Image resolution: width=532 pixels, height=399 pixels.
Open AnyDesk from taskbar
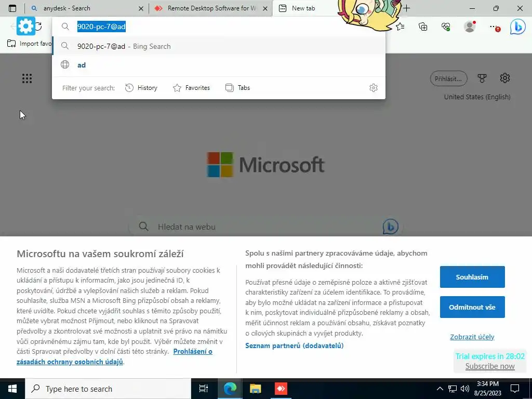point(281,389)
